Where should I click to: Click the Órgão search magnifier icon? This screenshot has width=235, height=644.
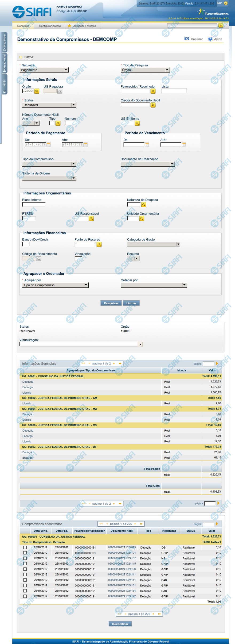pyautogui.click(x=37, y=91)
